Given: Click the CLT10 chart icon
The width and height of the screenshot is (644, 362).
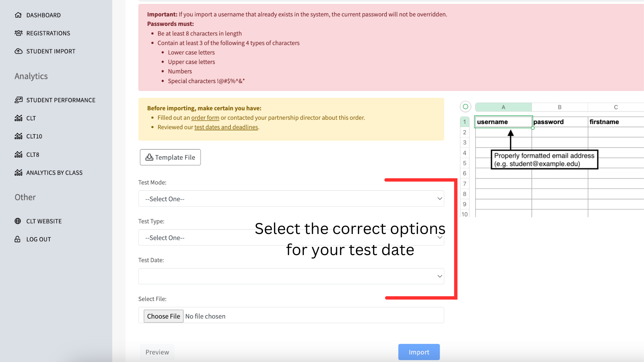Looking at the screenshot, I should coord(18,136).
